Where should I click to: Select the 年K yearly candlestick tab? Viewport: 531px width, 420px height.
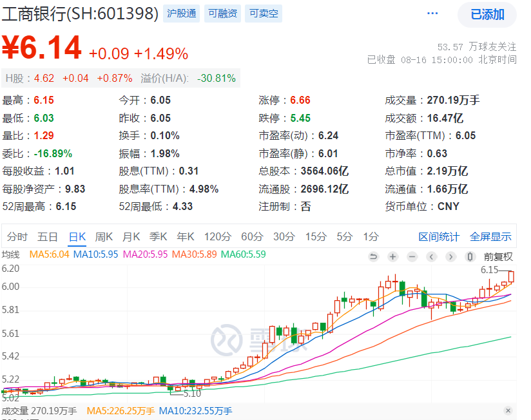185,236
